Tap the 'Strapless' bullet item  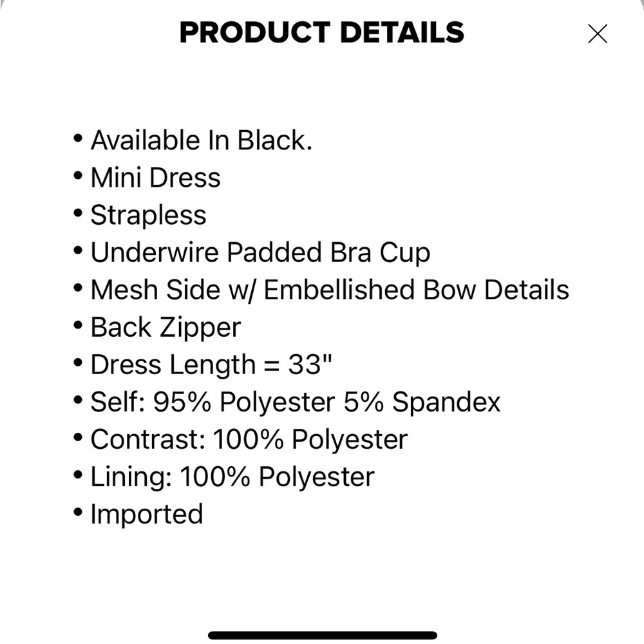click(x=148, y=215)
